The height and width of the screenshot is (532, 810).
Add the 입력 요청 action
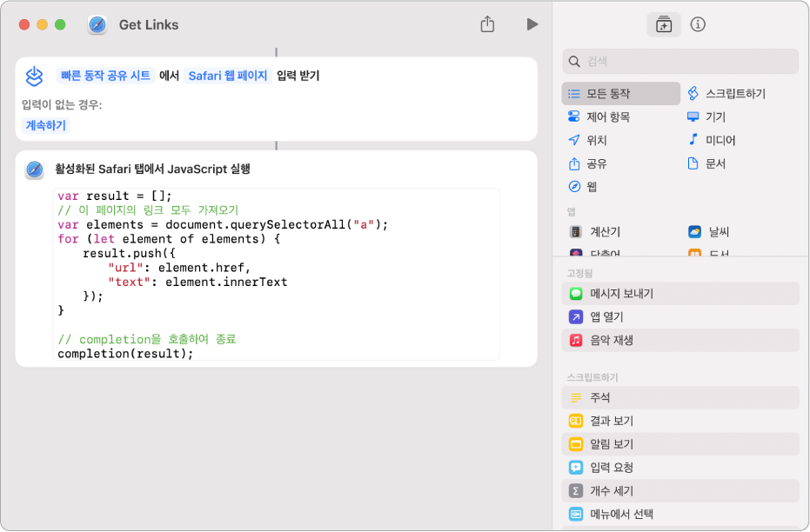click(680, 468)
